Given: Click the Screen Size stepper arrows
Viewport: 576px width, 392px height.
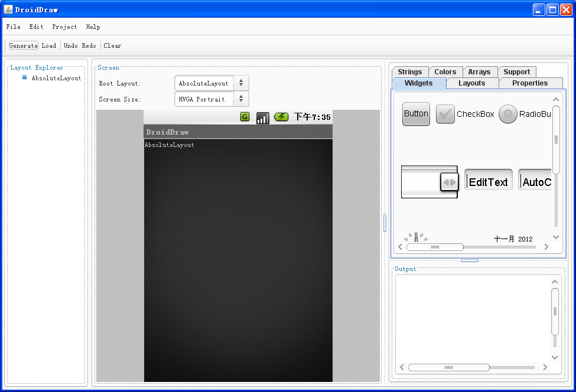Looking at the screenshot, I should click(241, 99).
